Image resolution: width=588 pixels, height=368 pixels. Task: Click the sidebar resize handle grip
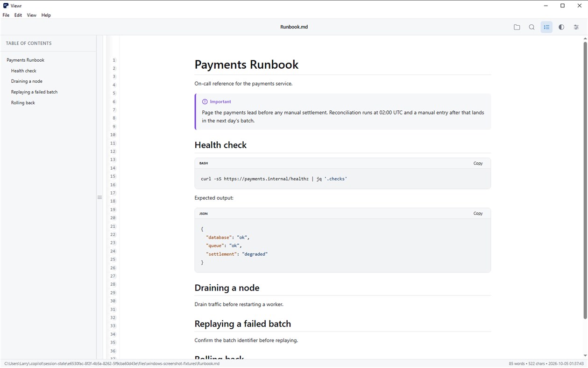coord(99,197)
